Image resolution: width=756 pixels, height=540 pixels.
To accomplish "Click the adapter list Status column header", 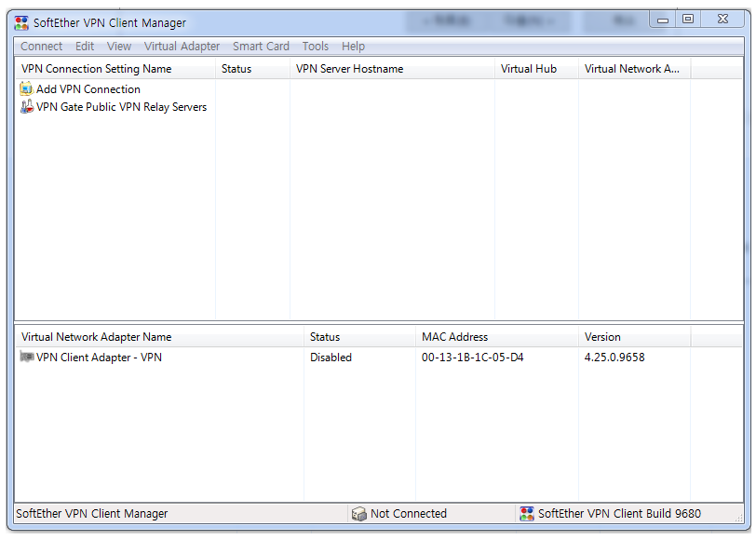I will point(359,337).
